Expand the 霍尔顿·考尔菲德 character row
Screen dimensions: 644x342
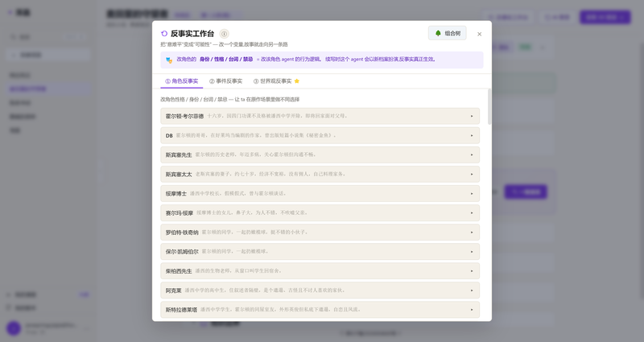(x=320, y=116)
